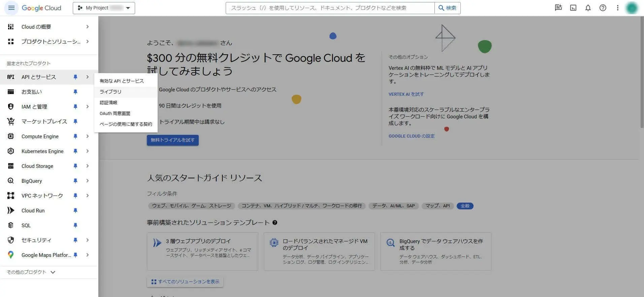
Task: Unpin お支払い from pinned products
Action: click(75, 92)
